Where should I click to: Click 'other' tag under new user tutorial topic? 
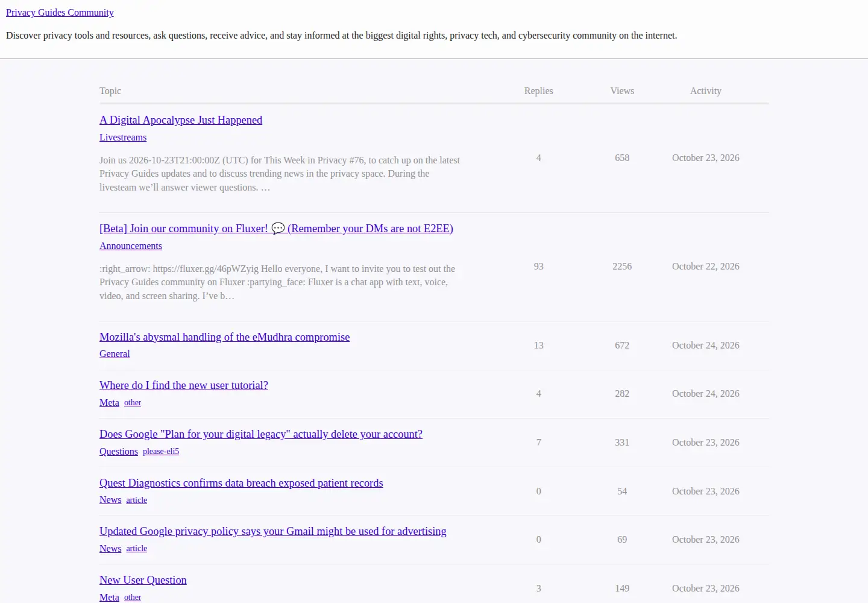(133, 403)
